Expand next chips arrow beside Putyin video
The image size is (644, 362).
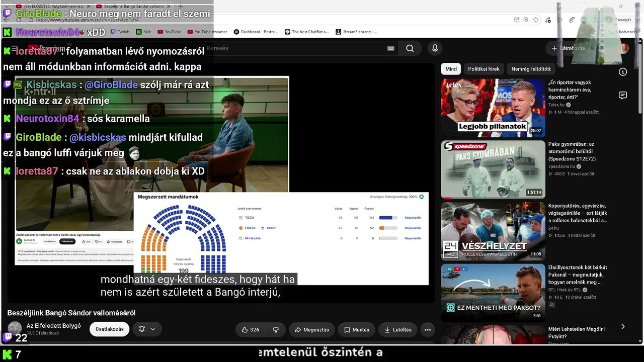pyautogui.click(x=623, y=327)
